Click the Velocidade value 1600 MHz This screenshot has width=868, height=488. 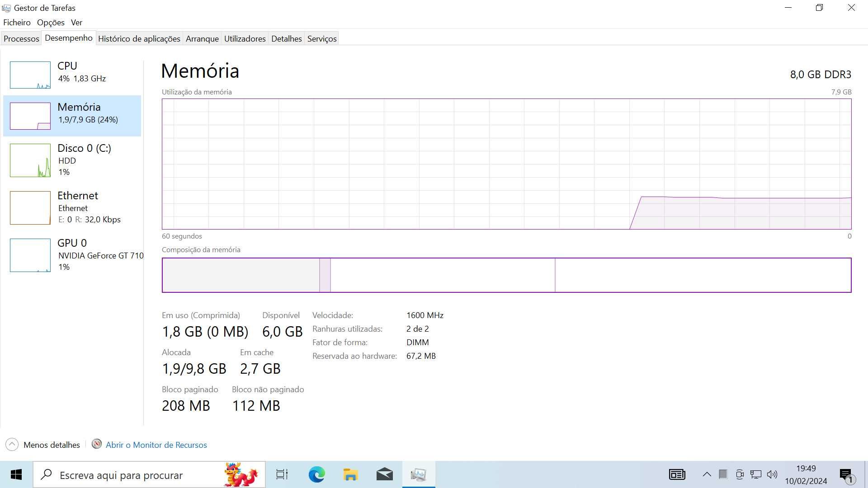pos(425,315)
